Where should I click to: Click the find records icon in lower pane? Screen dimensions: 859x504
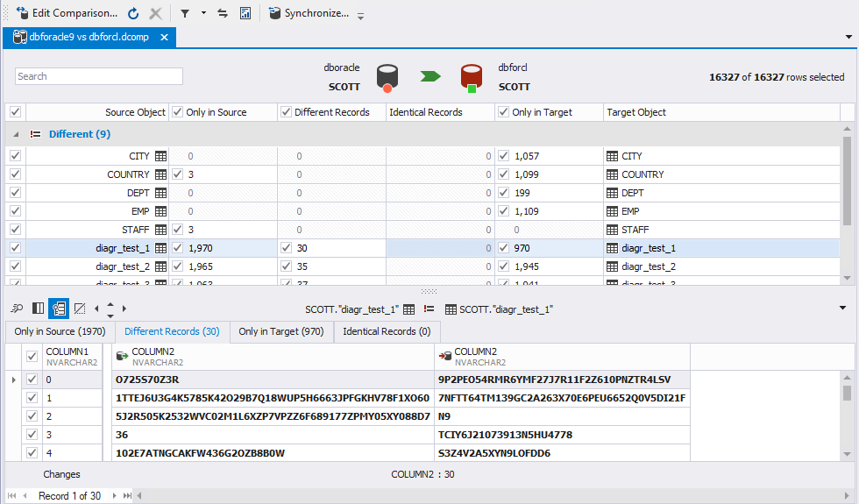[x=17, y=309]
